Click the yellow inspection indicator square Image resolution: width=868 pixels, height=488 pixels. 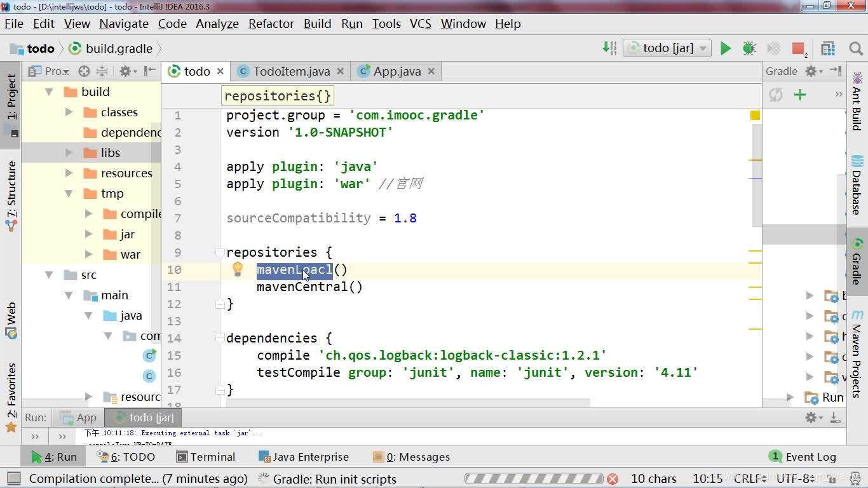[755, 115]
